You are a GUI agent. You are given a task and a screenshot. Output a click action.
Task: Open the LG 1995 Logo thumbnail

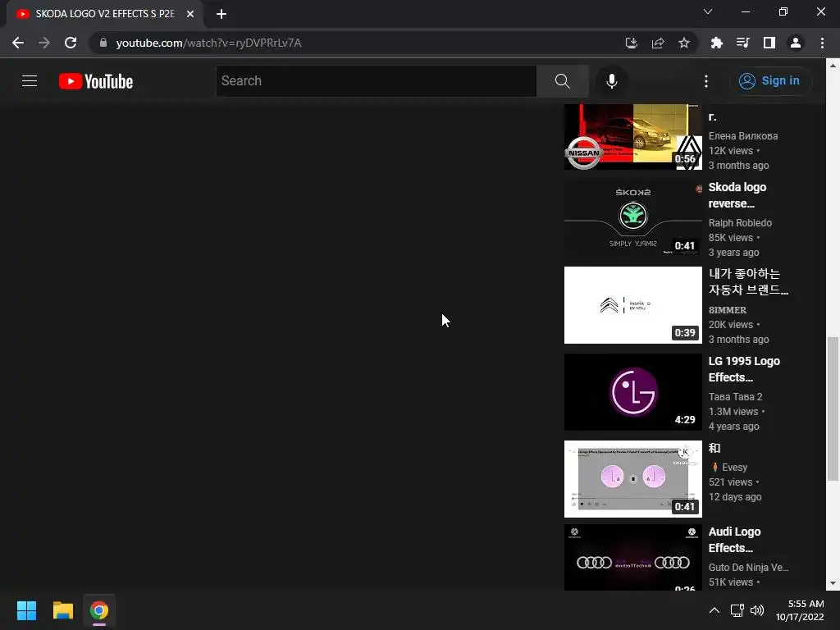[x=632, y=391]
